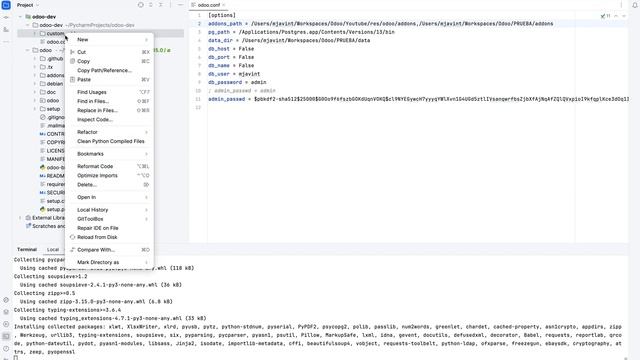Switch to the odoo.conf editor tab
Screen dimensions: 640x360
[209, 5]
